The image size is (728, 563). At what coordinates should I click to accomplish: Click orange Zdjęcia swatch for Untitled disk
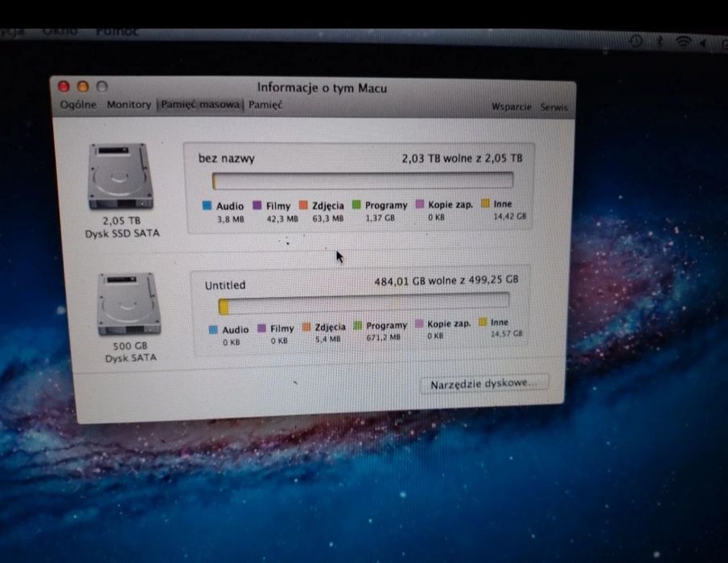tap(306, 327)
